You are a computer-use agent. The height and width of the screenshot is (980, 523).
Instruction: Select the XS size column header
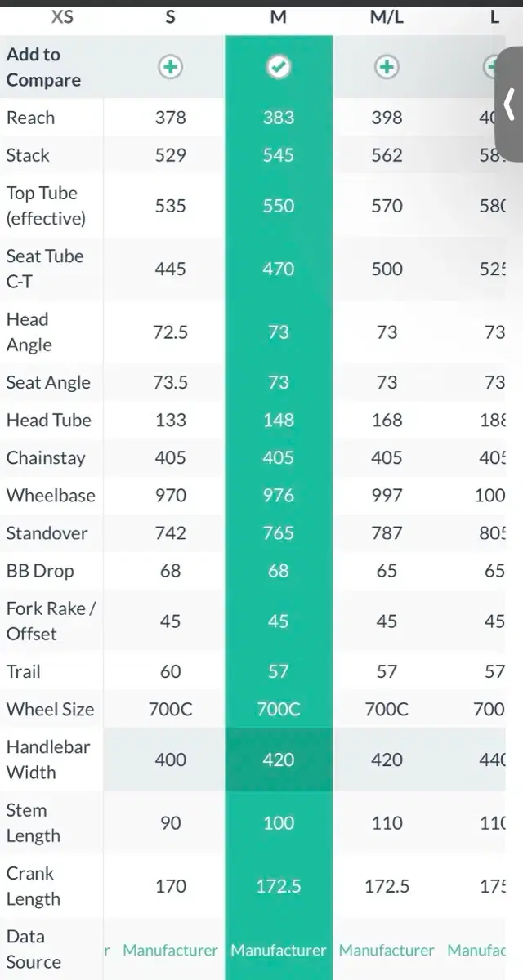62,17
